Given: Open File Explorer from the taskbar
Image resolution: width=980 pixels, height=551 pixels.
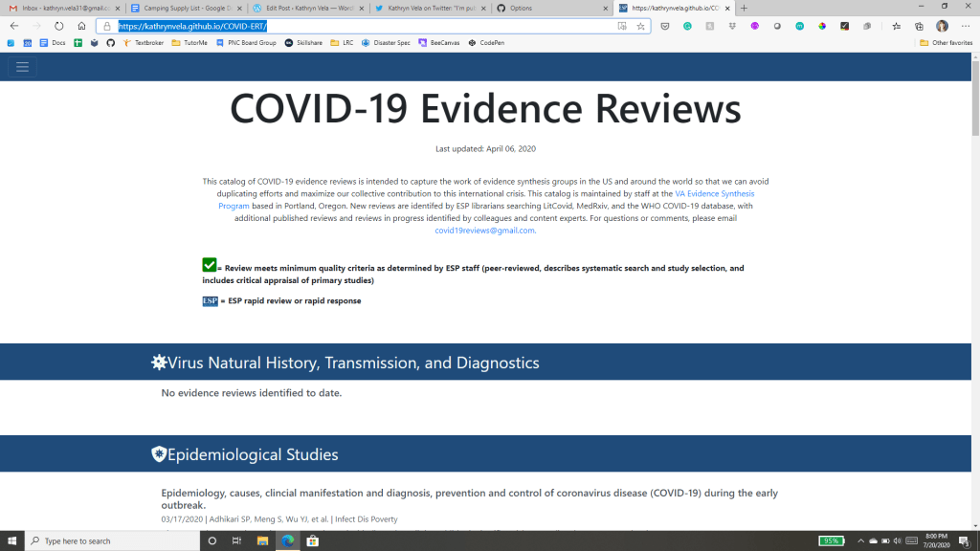Looking at the screenshot, I should tap(262, 540).
